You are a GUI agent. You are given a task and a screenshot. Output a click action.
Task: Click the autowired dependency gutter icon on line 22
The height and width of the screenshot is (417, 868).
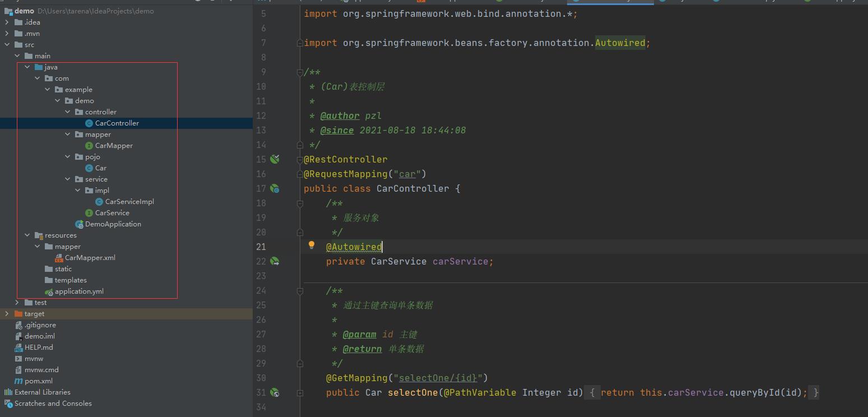click(x=275, y=261)
